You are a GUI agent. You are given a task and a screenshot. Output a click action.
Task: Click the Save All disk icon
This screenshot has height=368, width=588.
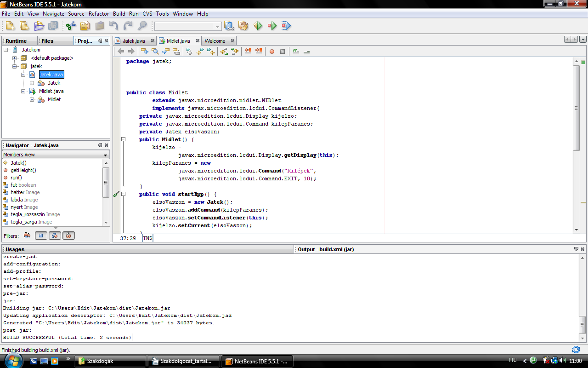[53, 26]
